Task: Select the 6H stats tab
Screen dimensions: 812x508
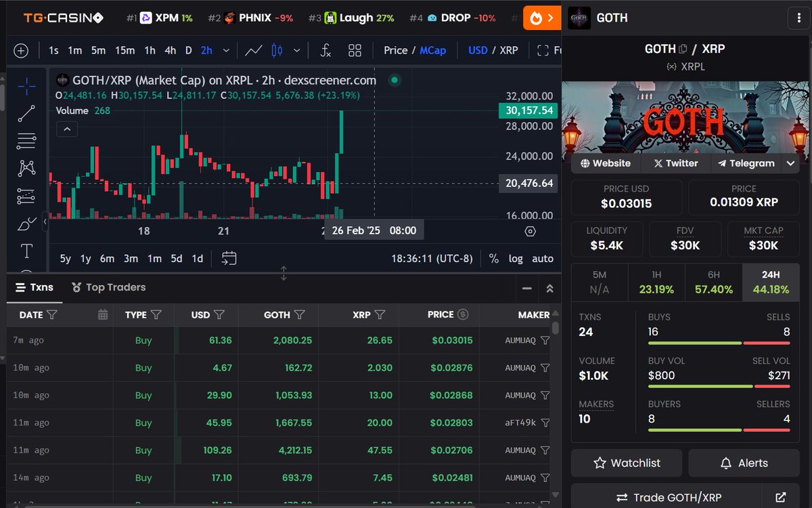Action: coord(713,282)
